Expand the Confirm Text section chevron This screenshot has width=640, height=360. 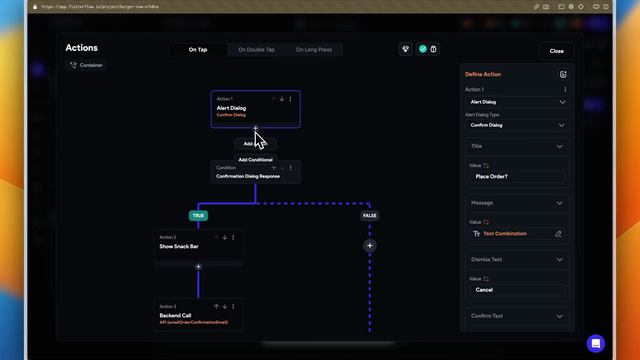tap(560, 316)
